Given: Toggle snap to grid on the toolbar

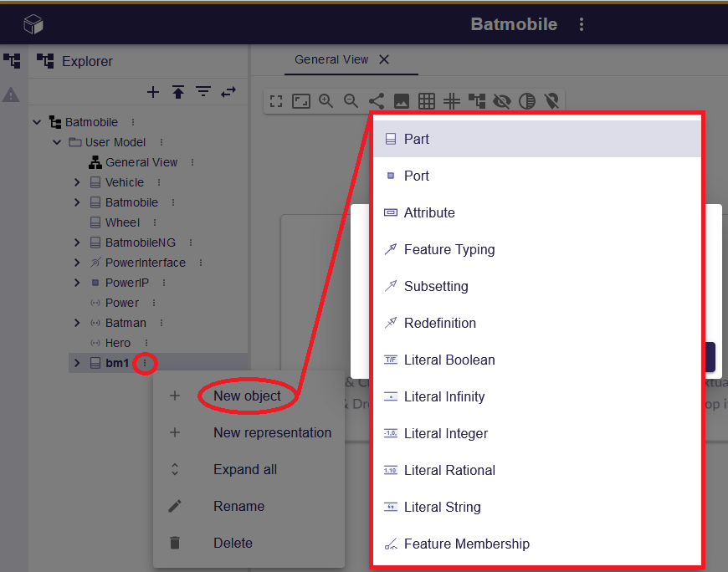Looking at the screenshot, I should click(452, 101).
